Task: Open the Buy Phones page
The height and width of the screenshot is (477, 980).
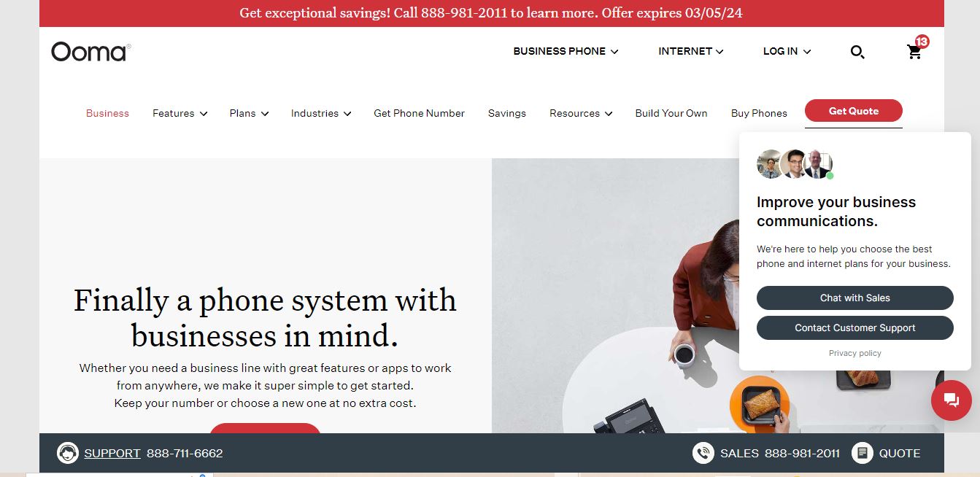Action: (x=759, y=113)
